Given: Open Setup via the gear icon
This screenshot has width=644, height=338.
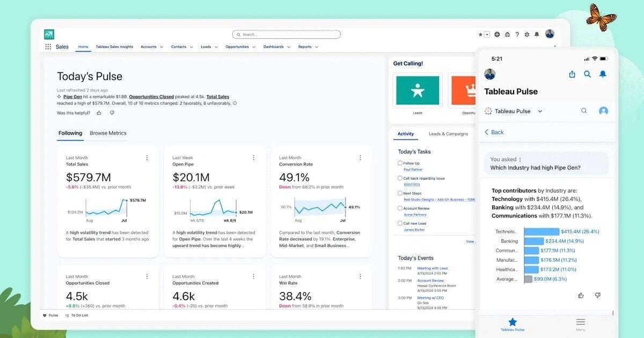Looking at the screenshot, I should 527,34.
